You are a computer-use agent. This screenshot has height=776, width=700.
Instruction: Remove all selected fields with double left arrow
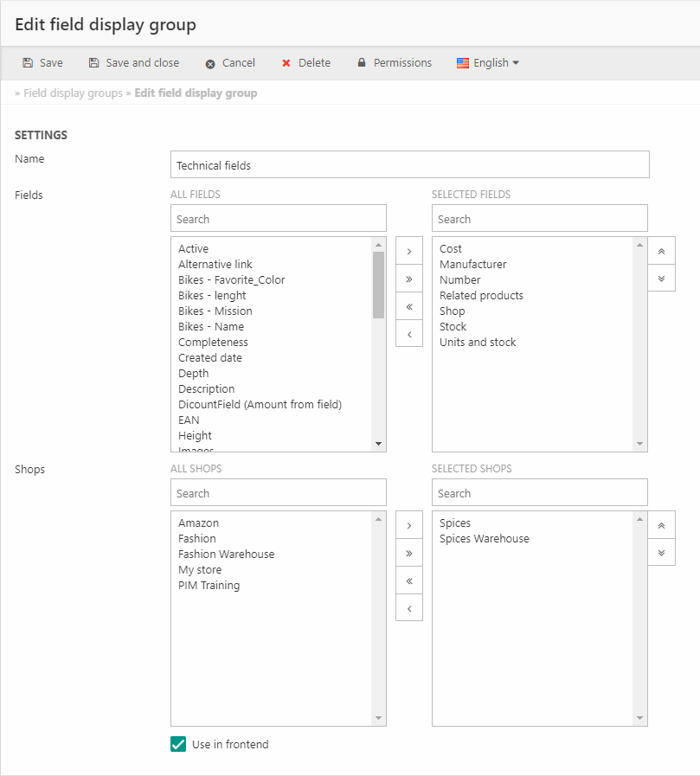408,306
